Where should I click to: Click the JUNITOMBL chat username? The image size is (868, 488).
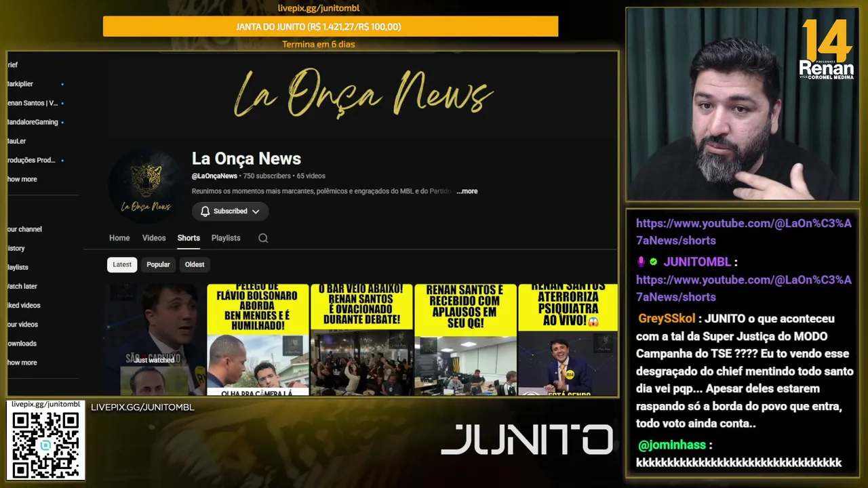tap(697, 262)
